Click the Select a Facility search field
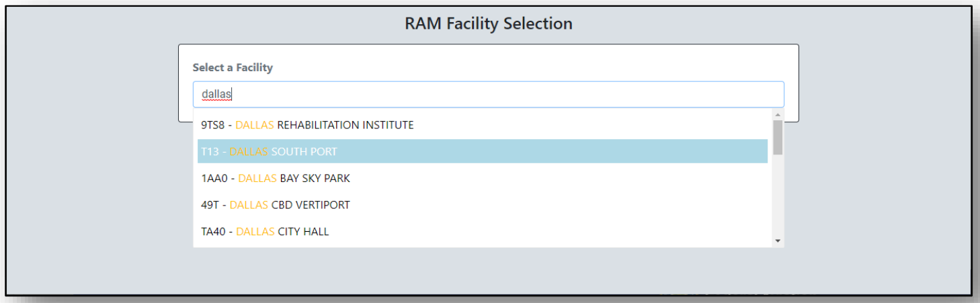This screenshot has height=303, width=980. pyautogui.click(x=488, y=95)
